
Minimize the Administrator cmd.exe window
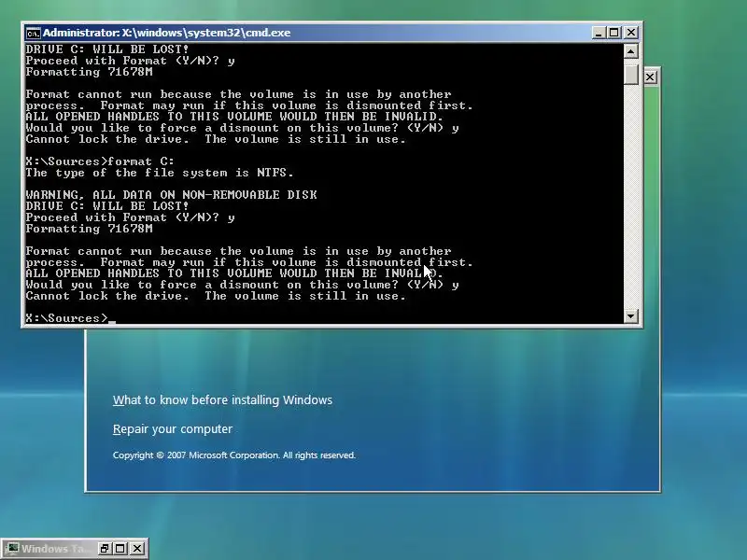pos(599,33)
